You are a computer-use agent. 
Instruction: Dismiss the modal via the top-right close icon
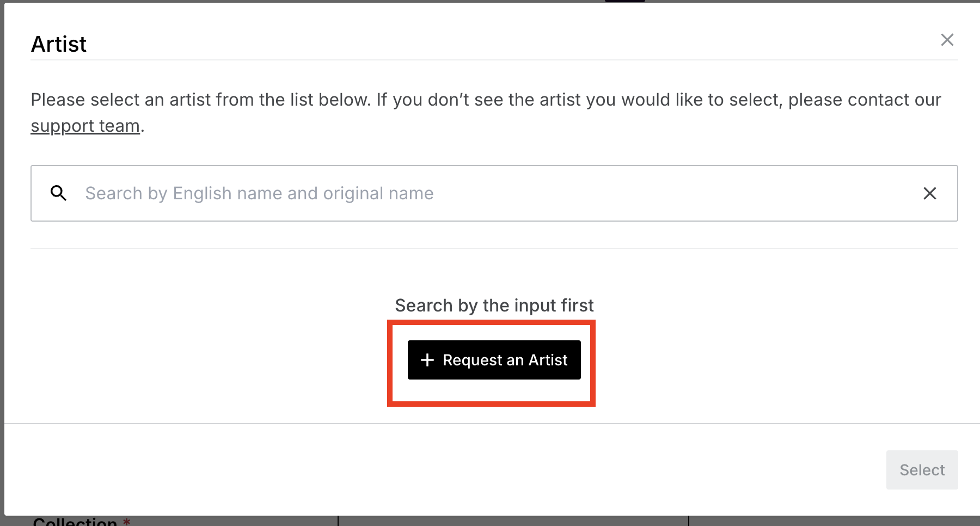click(x=947, y=40)
